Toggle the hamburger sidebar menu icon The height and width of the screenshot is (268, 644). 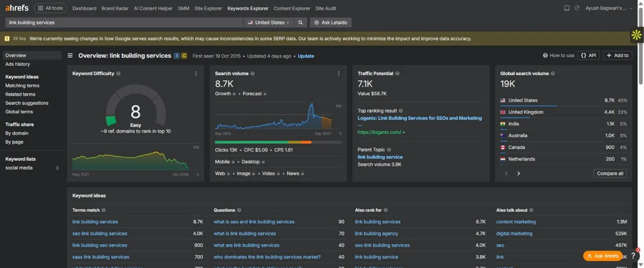click(70, 56)
